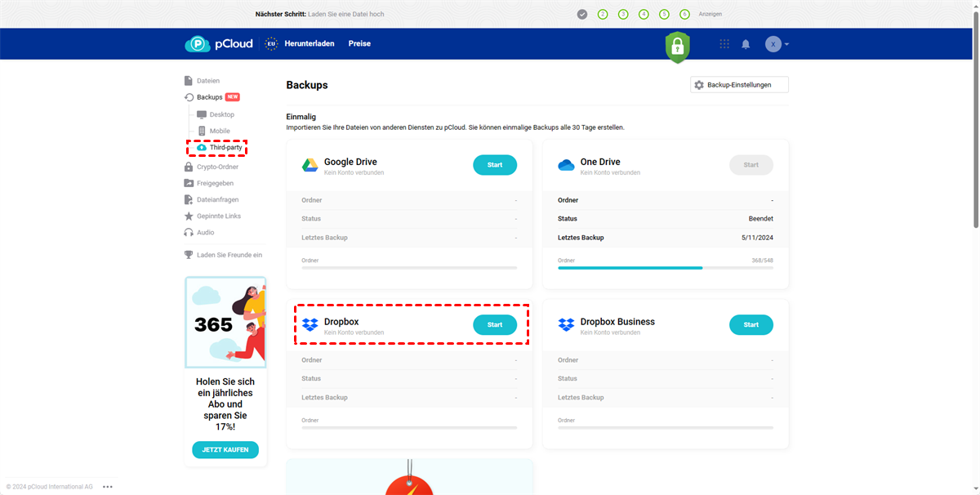The height and width of the screenshot is (495, 980).
Task: Expand the account dropdown arrow
Action: [786, 45]
